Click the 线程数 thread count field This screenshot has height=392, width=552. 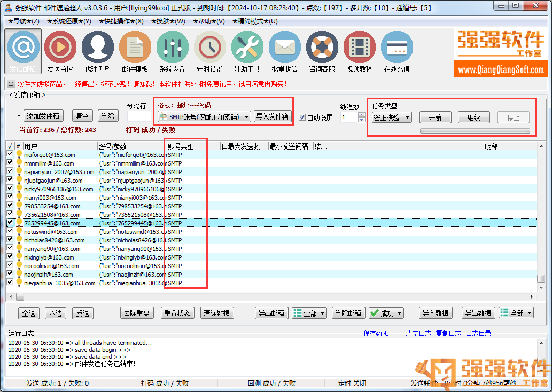[x=349, y=117]
